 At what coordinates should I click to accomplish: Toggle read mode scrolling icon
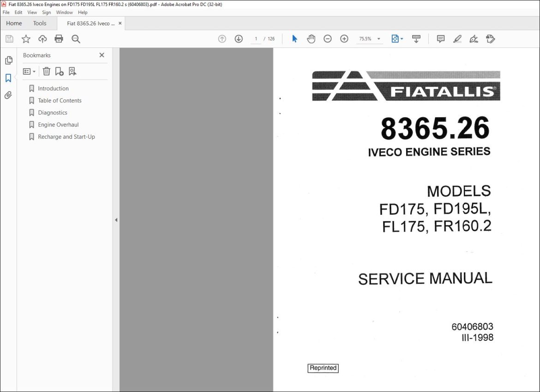click(x=416, y=39)
